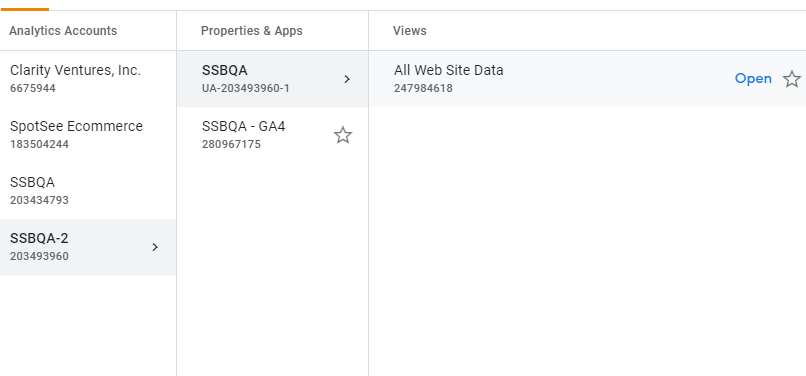
Task: Choose the SSBQA - GA4 property
Action: pos(272,135)
